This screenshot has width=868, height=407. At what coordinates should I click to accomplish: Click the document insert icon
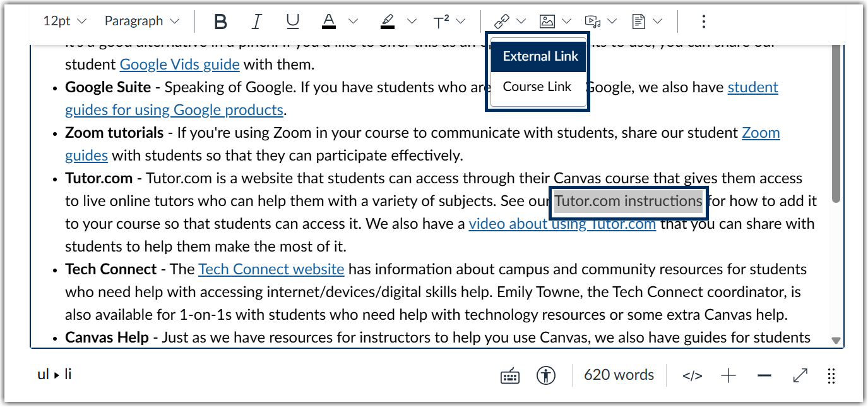tap(639, 21)
